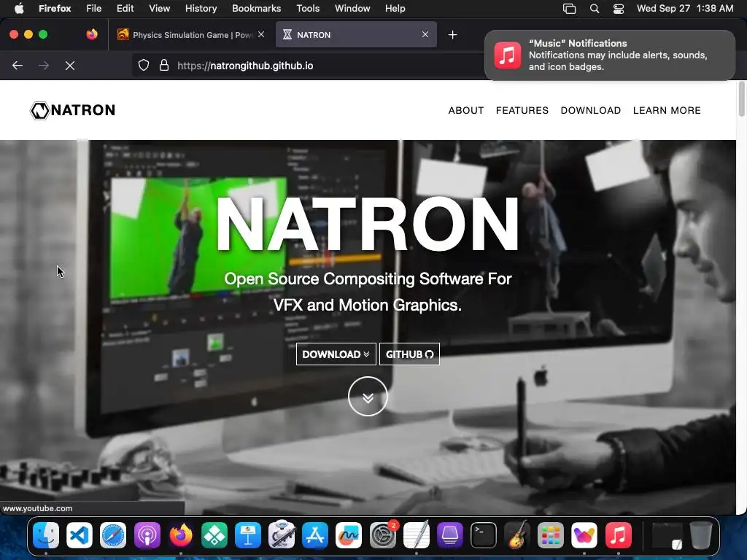The image size is (747, 560).
Task: Open Apple Configurator from the dock
Action: (449, 535)
